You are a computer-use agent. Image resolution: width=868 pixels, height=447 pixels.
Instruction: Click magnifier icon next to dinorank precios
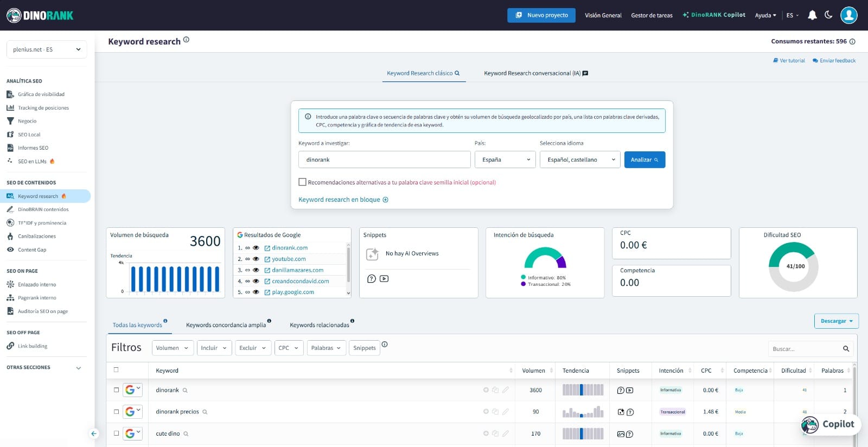(205, 412)
